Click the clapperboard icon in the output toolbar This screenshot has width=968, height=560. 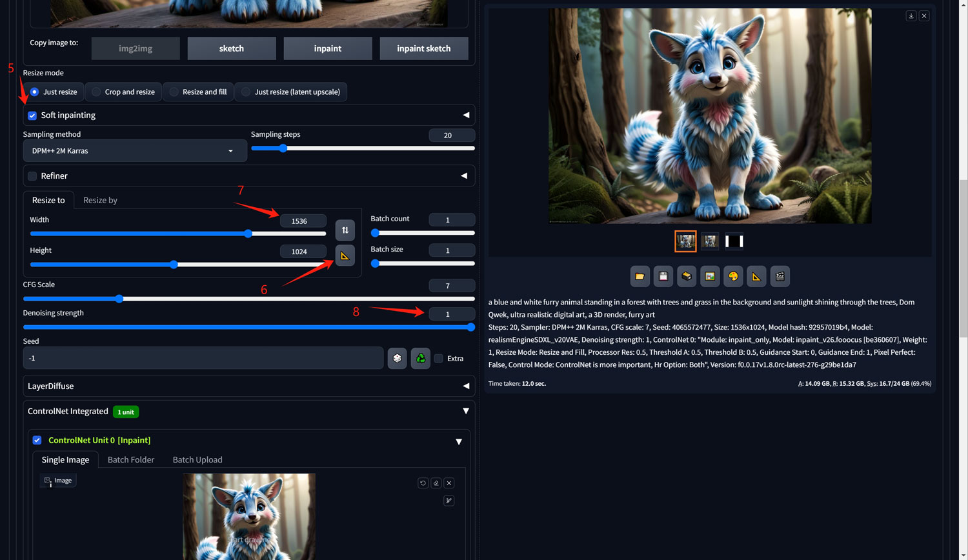point(780,276)
